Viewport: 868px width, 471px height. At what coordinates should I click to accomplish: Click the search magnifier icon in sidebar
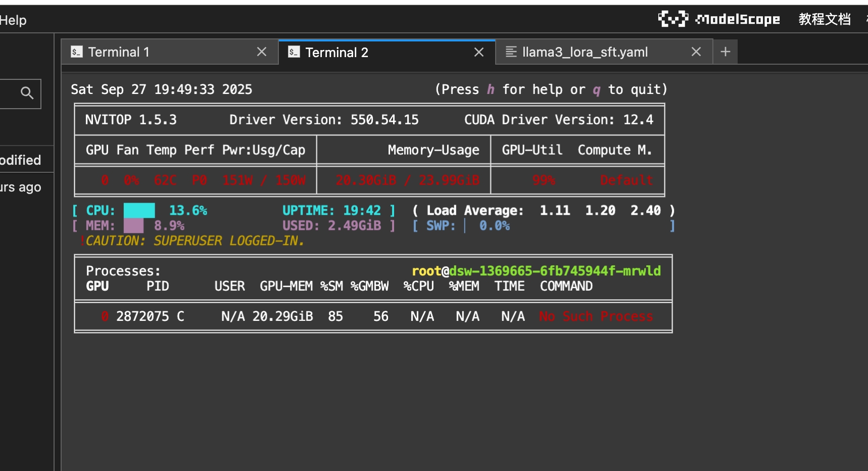point(27,93)
